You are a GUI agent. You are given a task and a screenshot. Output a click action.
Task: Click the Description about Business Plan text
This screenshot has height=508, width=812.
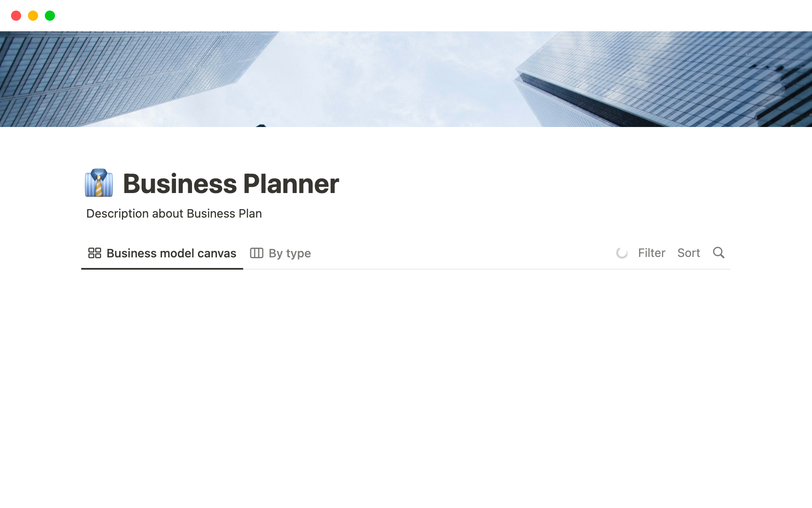pos(175,214)
